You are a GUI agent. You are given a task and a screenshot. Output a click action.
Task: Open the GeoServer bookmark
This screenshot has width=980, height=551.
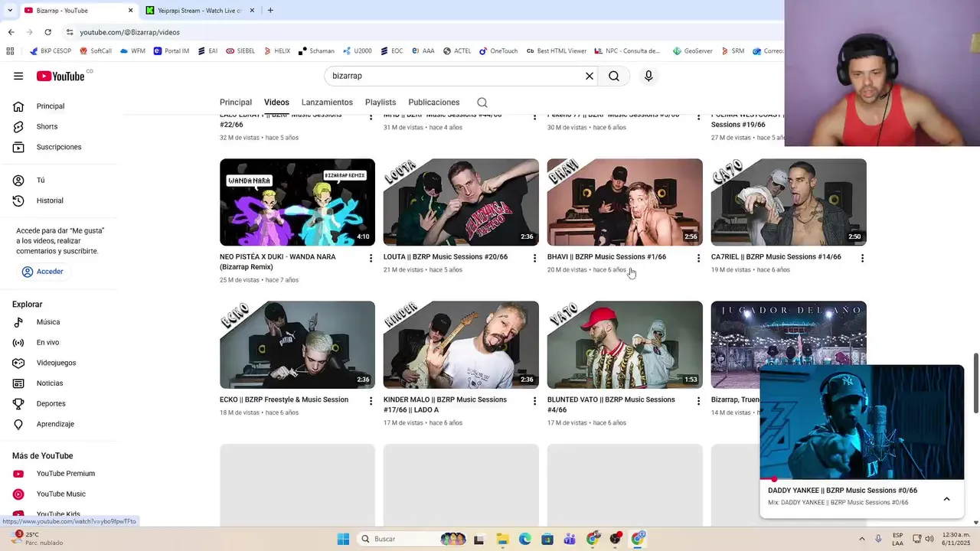coord(693,51)
